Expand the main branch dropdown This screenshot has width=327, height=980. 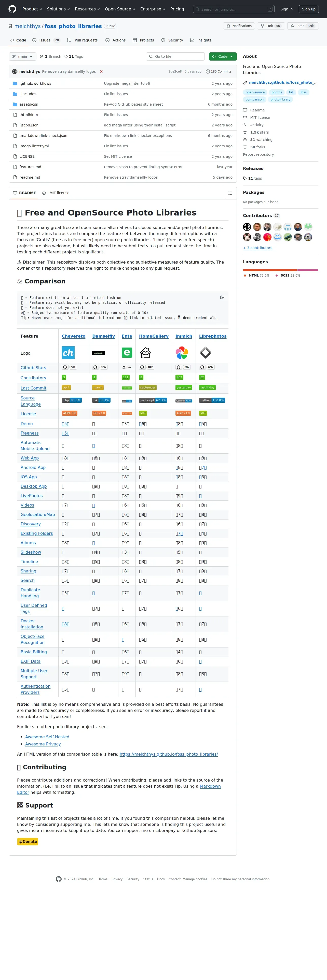[x=22, y=56]
